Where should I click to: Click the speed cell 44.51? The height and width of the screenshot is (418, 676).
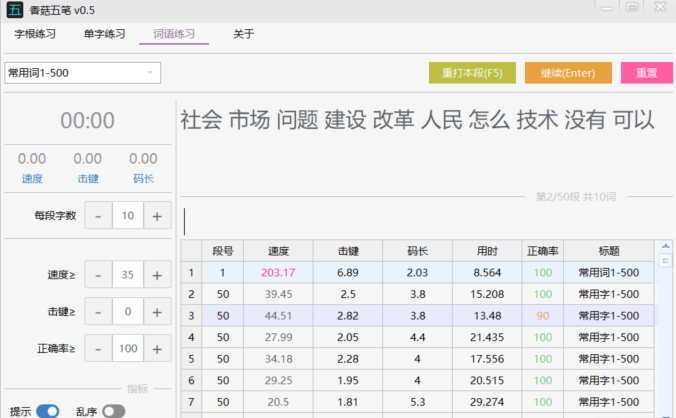coord(279,315)
